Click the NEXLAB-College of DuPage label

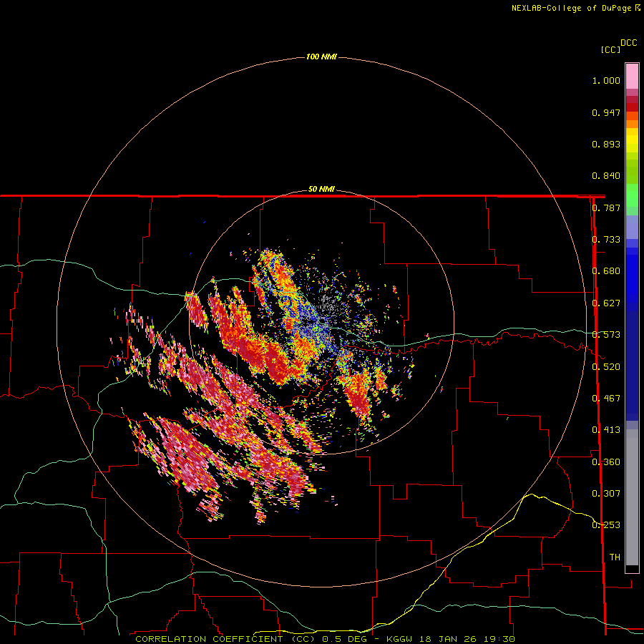tap(571, 8)
